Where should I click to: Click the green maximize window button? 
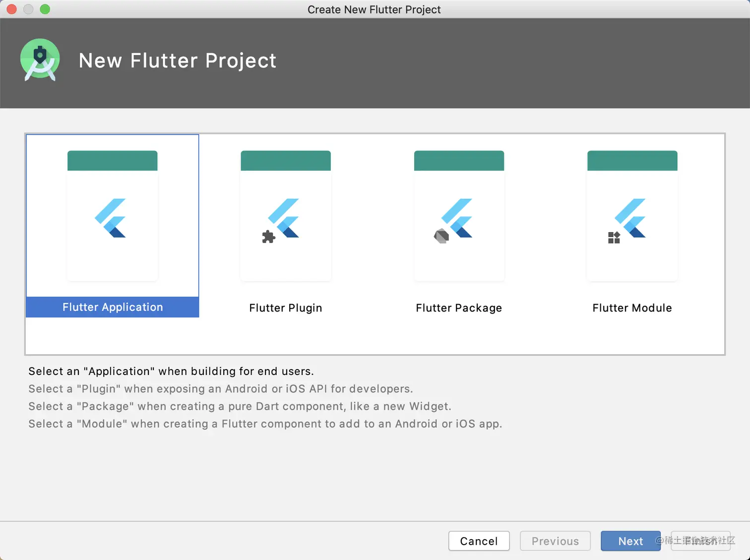click(45, 9)
